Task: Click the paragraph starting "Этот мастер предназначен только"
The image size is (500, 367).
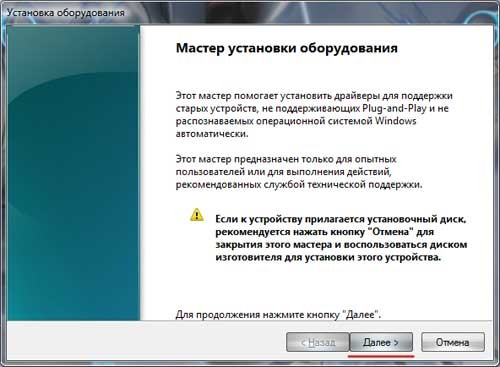Action: click(299, 172)
